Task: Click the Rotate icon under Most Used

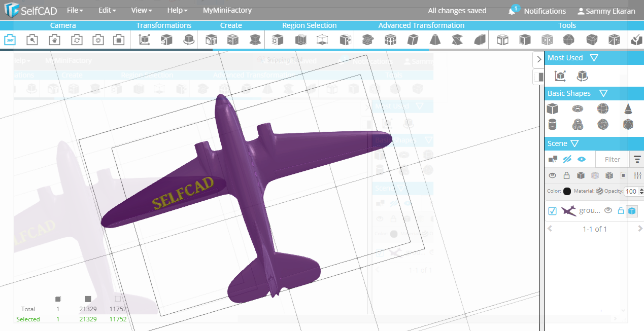Action: click(x=582, y=76)
